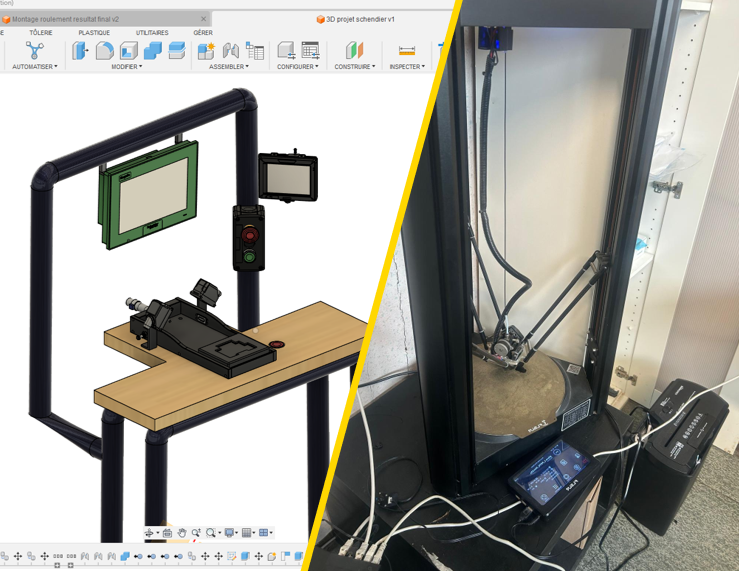Select the red emergency stop button on the post
Viewport: 739px width, 571px height.
point(249,234)
